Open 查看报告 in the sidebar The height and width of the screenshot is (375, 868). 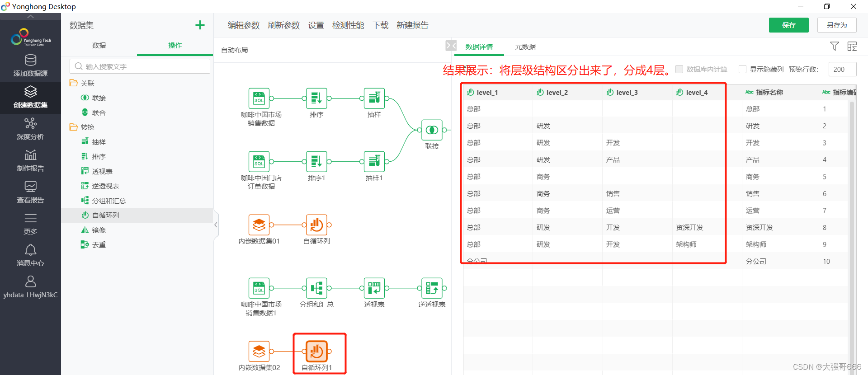[x=30, y=192]
